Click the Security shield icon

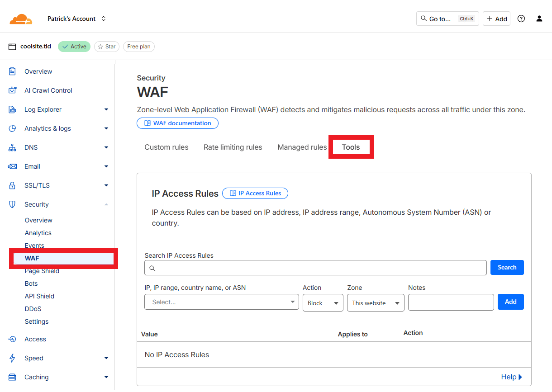[x=13, y=204]
